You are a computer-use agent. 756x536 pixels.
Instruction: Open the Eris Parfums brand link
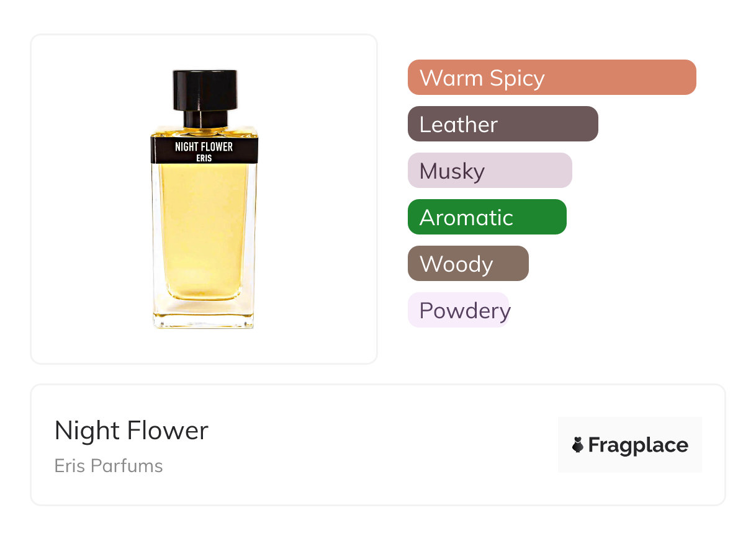[109, 466]
